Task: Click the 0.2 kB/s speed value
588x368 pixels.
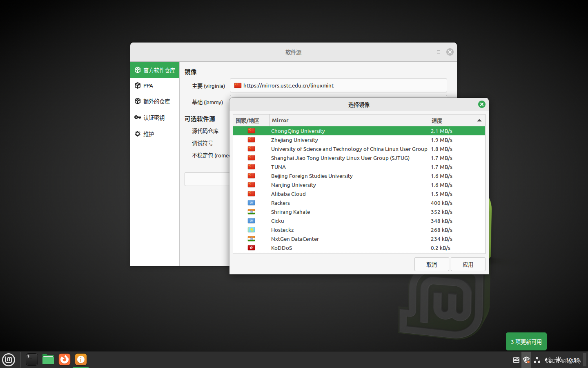Action: click(x=441, y=248)
